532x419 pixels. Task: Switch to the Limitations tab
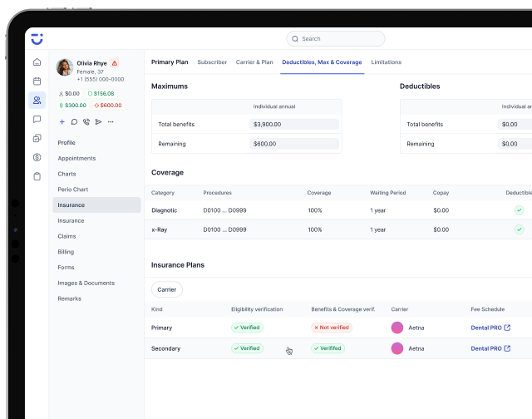(386, 62)
